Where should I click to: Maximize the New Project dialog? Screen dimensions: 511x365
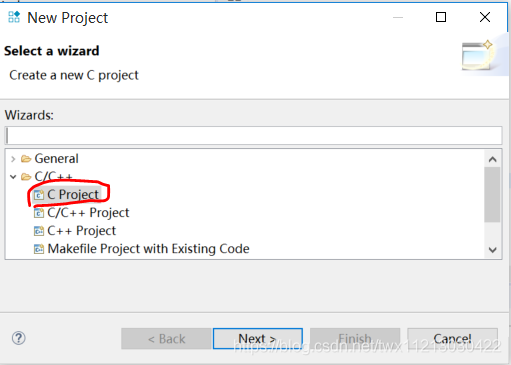pyautogui.click(x=441, y=17)
